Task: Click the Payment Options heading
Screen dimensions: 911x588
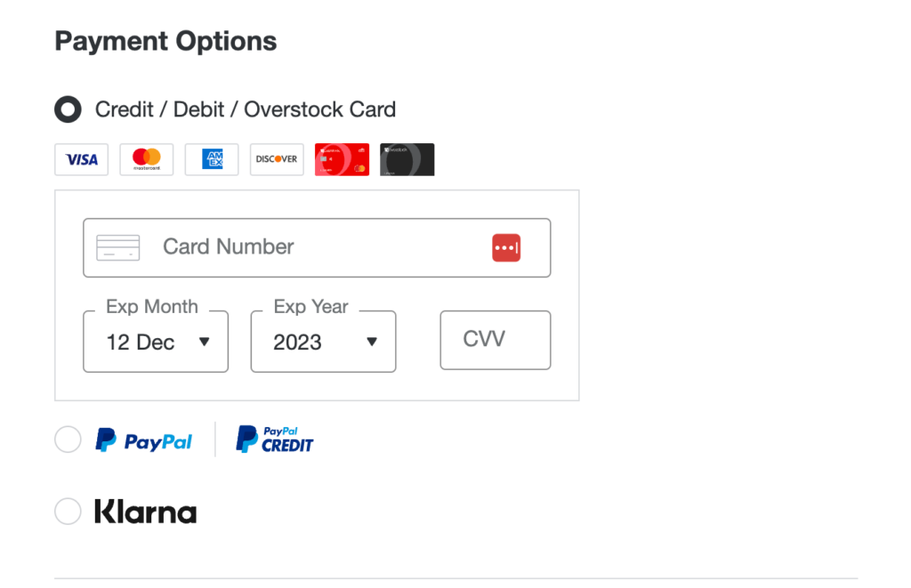Action: [165, 41]
